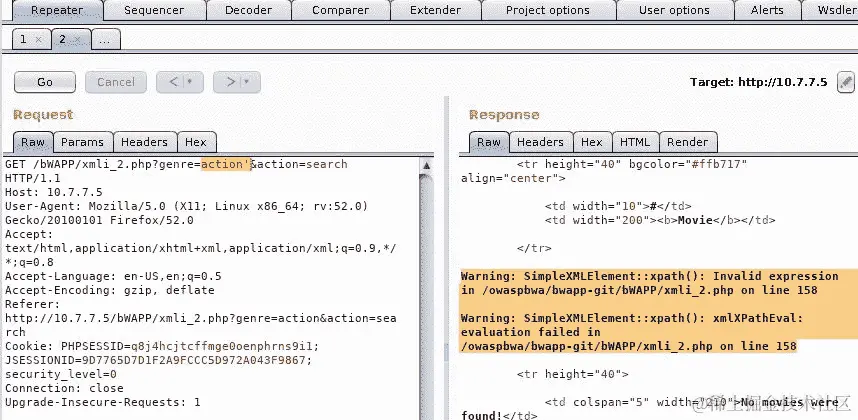
Task: Go forward to next request in history
Action: click(x=231, y=82)
